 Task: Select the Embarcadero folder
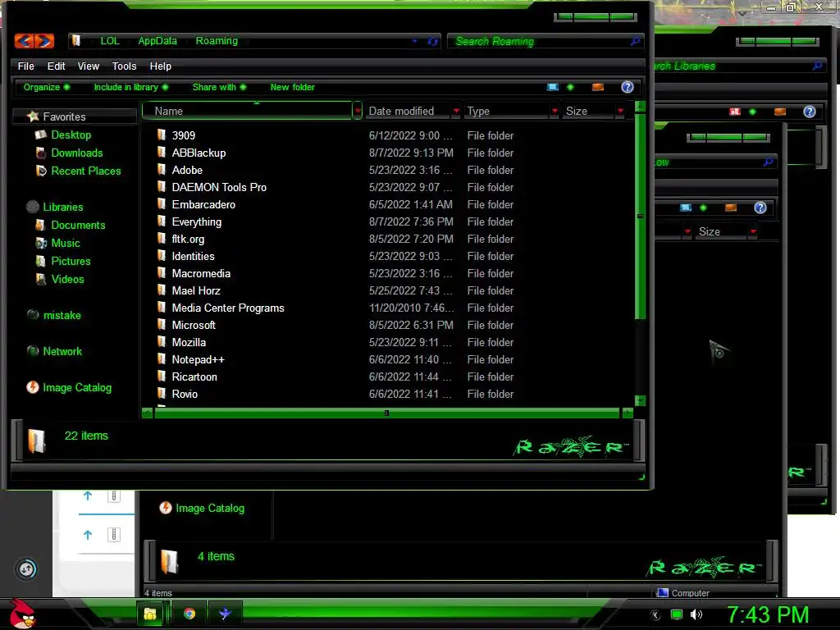[203, 204]
